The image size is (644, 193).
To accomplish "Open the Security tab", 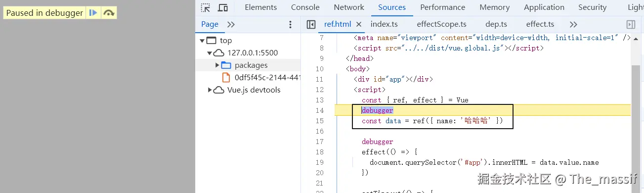I will [592, 7].
